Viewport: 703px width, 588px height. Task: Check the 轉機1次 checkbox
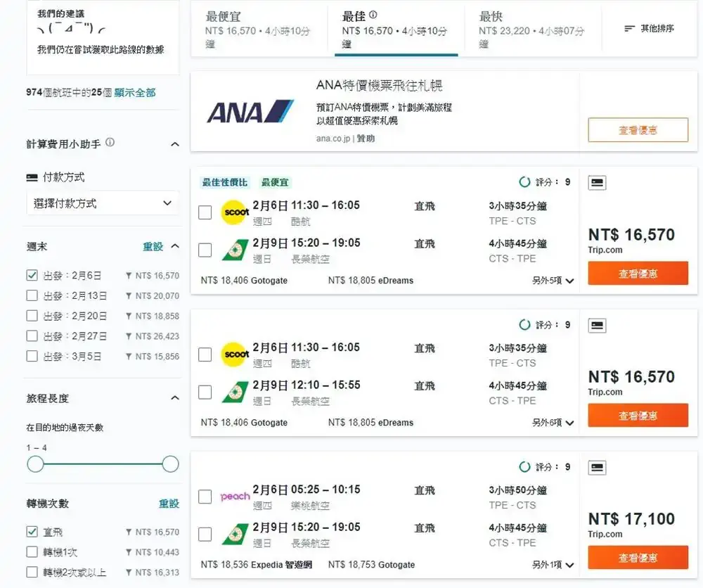tap(32, 551)
